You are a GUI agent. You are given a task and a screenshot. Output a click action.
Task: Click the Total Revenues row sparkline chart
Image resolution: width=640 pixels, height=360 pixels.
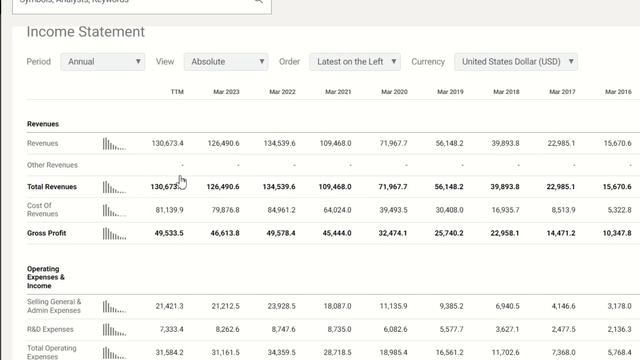pos(114,187)
